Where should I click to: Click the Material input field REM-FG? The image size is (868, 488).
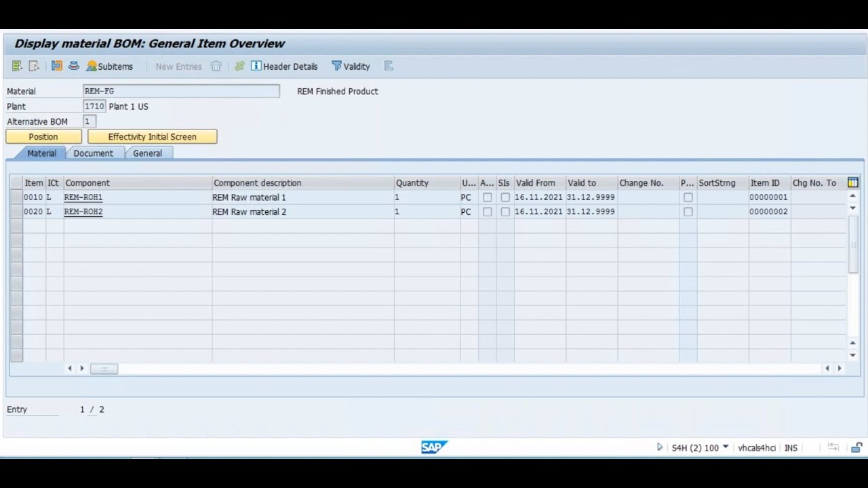pyautogui.click(x=181, y=91)
